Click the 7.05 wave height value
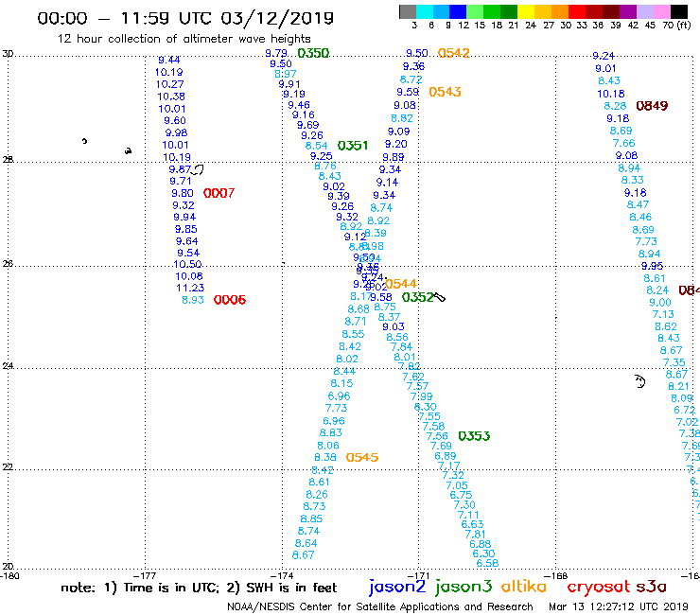The height and width of the screenshot is (615, 700). 457,485
